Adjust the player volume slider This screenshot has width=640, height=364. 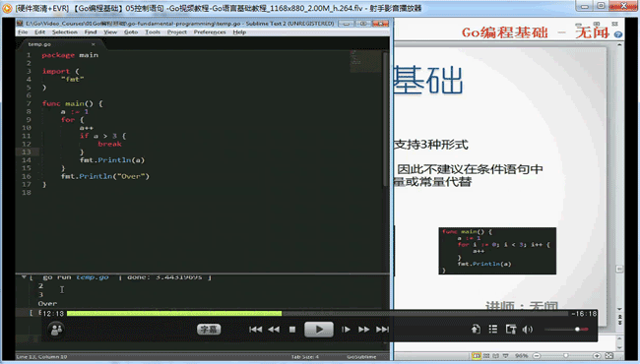pyautogui.click(x=566, y=329)
